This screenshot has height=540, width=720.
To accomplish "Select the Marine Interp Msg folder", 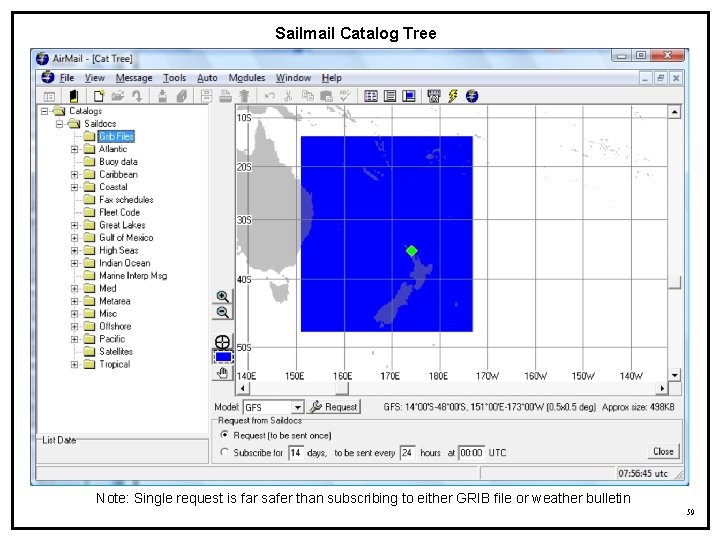I will pyautogui.click(x=133, y=276).
